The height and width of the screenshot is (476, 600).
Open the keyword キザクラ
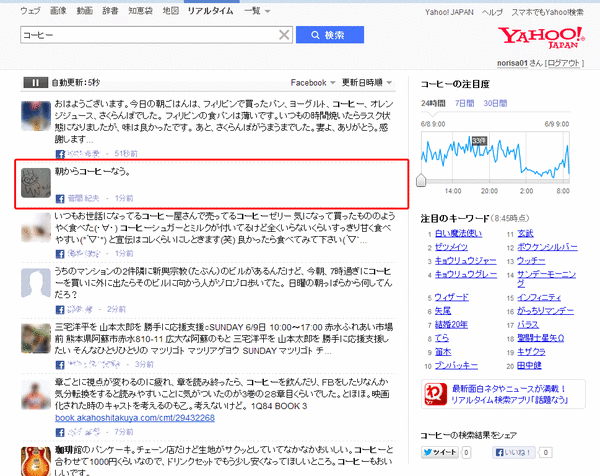click(531, 352)
